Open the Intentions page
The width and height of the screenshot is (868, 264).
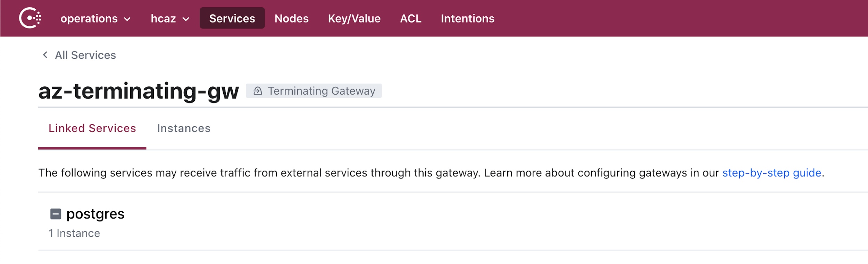coord(467,18)
